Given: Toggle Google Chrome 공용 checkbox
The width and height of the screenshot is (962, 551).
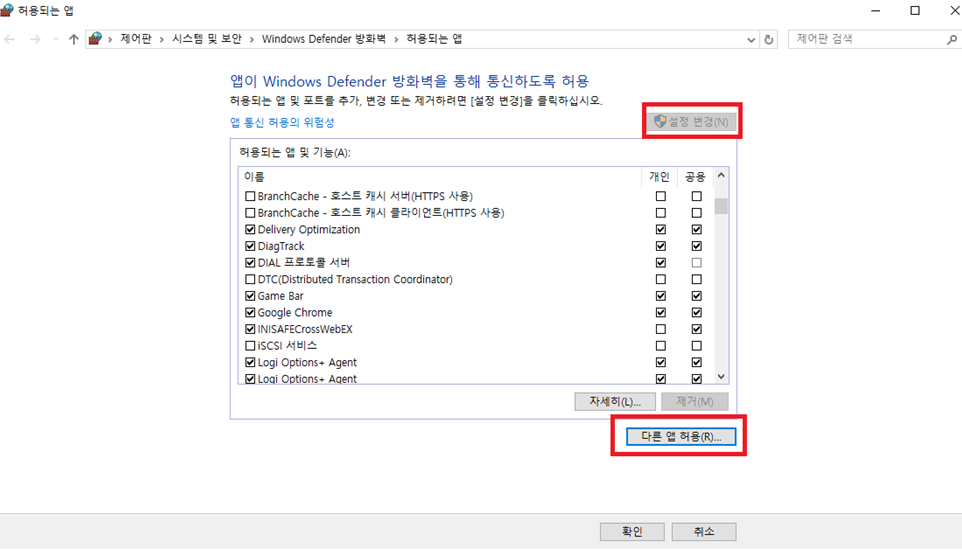Looking at the screenshot, I should coord(696,312).
